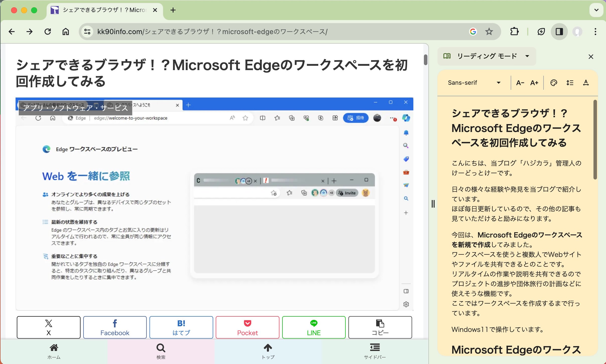This screenshot has width=606, height=364.
Task: Open Chrome three-dot menu
Action: 595,32
